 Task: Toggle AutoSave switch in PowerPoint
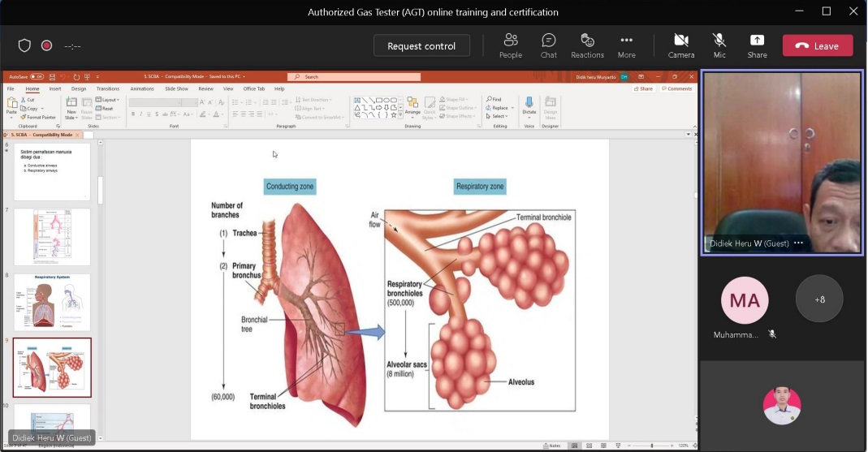coord(37,77)
